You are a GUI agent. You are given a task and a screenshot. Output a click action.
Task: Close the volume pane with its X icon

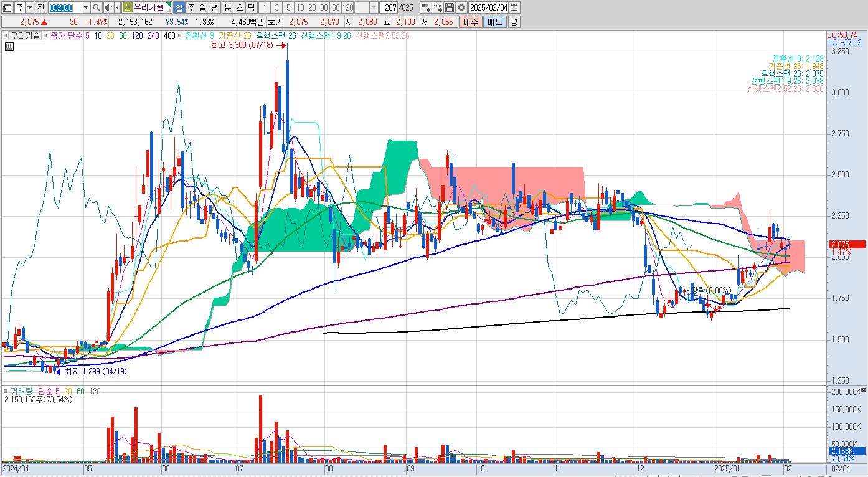coord(862,391)
